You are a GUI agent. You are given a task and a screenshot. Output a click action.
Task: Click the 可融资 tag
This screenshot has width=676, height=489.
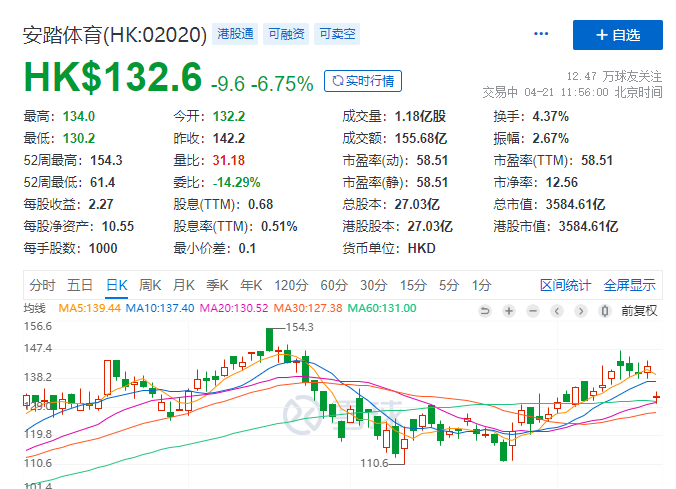(x=286, y=34)
